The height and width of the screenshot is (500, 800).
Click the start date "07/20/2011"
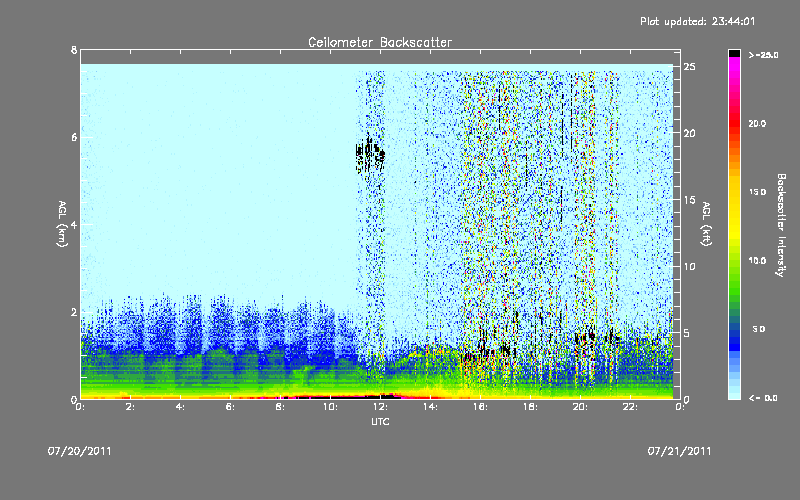(x=80, y=451)
